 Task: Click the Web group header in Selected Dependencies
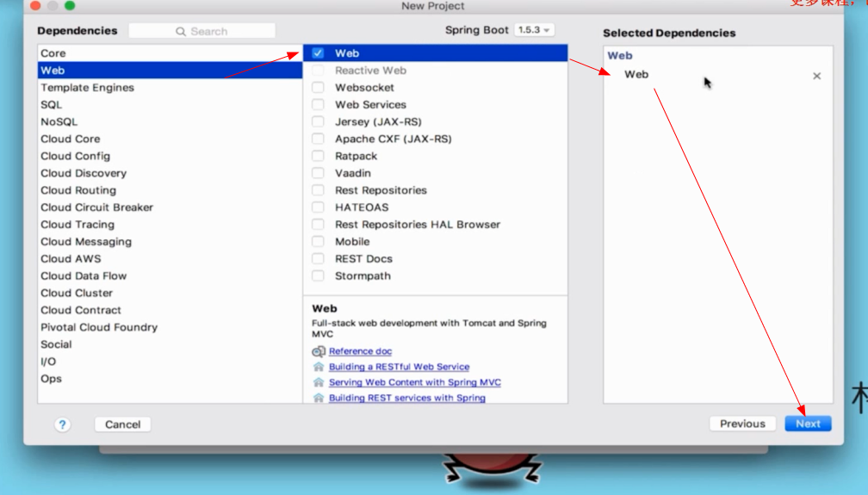pos(619,55)
